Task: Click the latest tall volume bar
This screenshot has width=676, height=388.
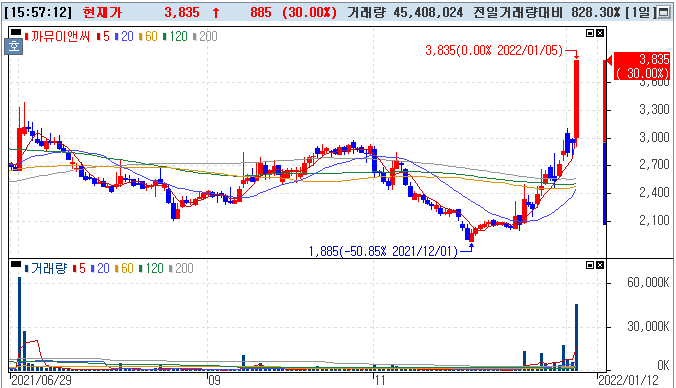Action: (576, 337)
